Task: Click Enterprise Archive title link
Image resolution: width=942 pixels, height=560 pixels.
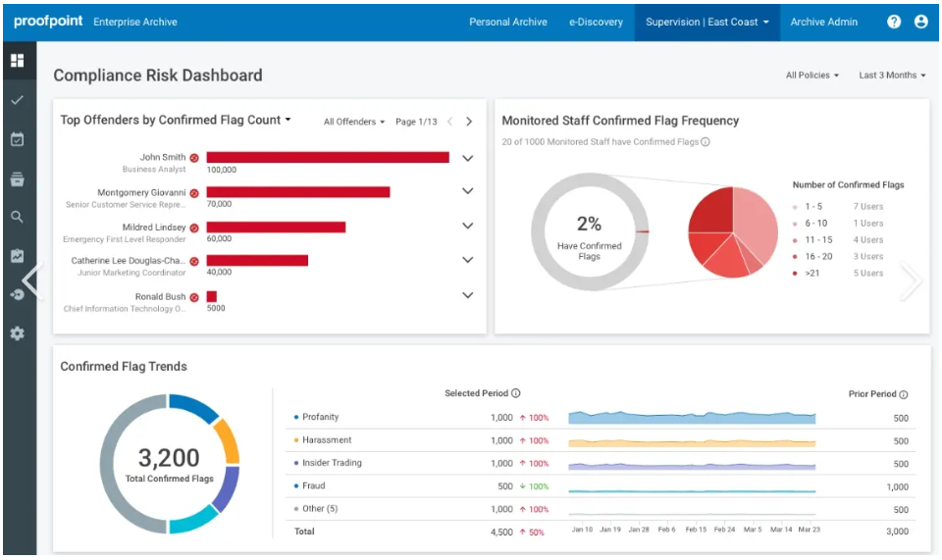Action: click(135, 22)
